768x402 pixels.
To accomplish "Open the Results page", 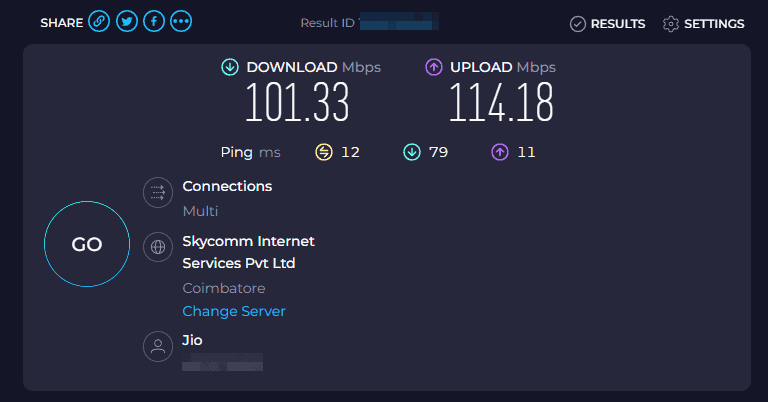I will coord(607,24).
